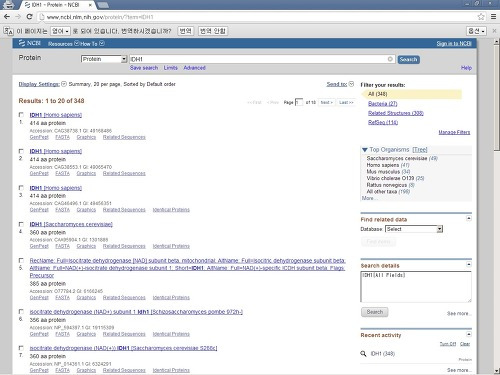This screenshot has width=500, height=375.
Task: Open Chrome menu icon
Action: click(x=494, y=17)
